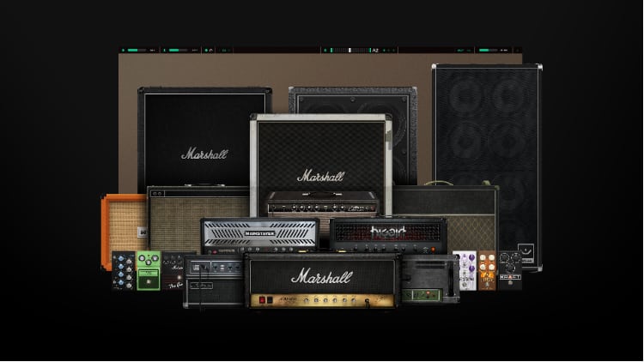Toggle the red power switch on Marshall head
Viewport: 644px width, 362px height.
pyautogui.click(x=262, y=300)
